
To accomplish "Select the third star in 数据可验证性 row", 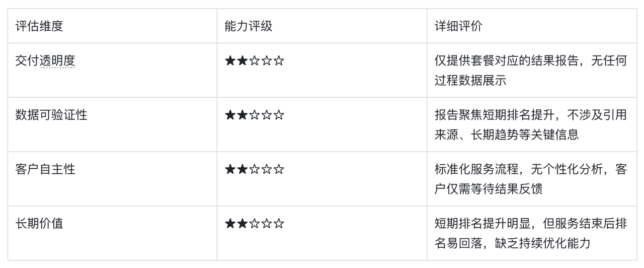I will coord(255,115).
